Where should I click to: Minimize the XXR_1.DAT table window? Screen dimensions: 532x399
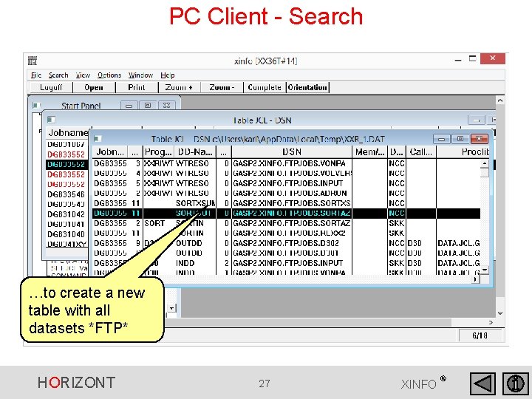coord(441,139)
